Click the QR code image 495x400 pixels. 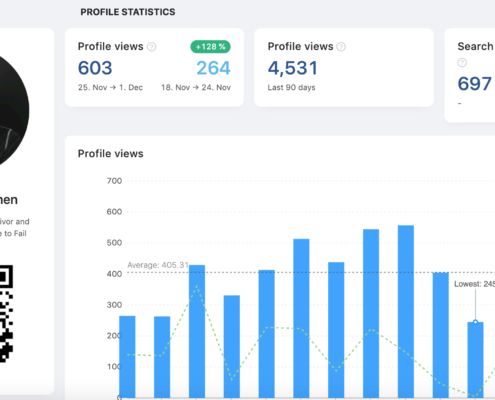6,313
